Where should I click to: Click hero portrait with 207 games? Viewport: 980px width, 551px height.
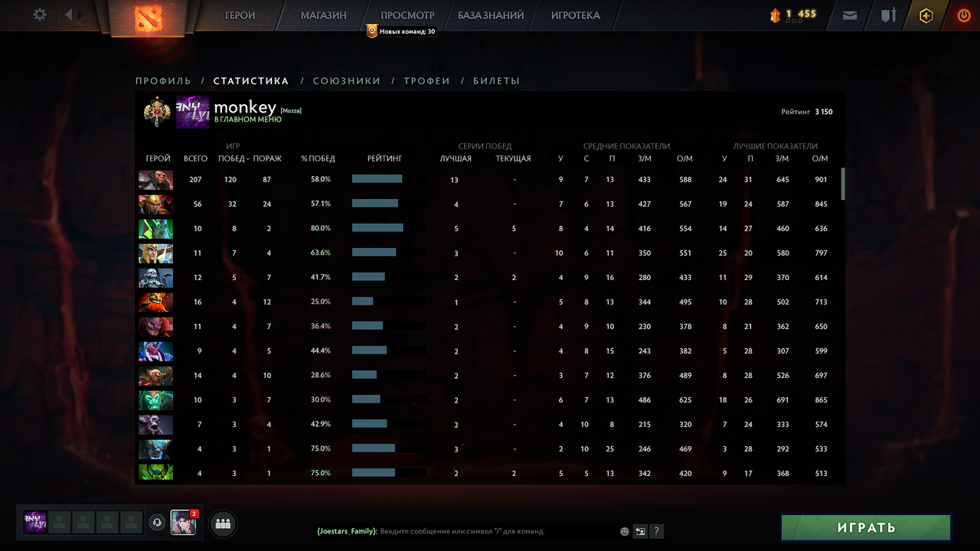click(x=155, y=180)
